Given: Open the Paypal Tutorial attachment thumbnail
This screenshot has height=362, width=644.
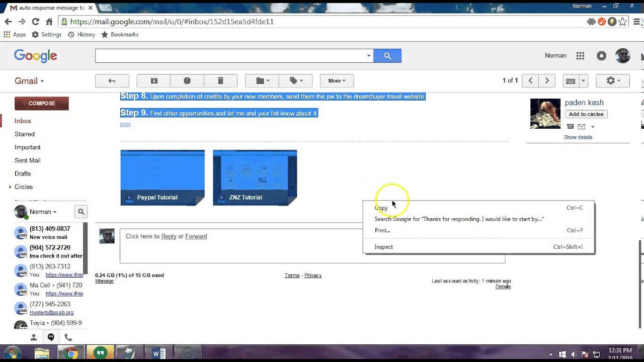Looking at the screenshot, I should coord(163,177).
